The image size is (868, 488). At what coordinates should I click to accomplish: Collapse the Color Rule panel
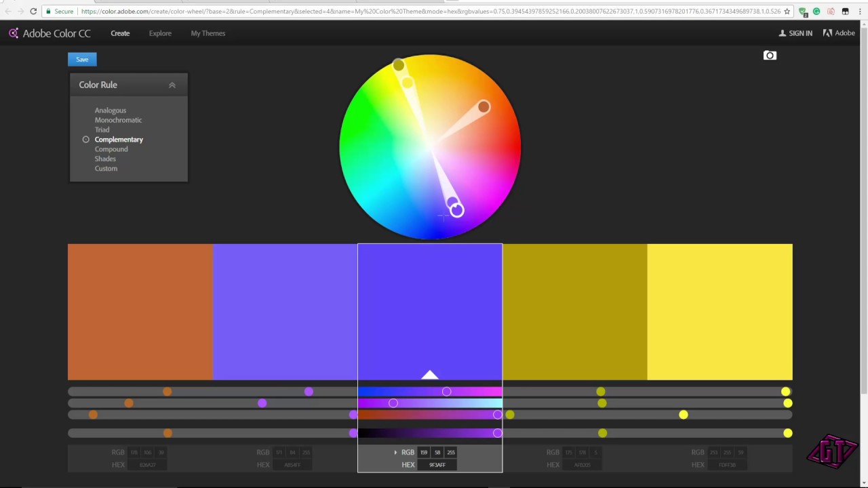click(172, 85)
